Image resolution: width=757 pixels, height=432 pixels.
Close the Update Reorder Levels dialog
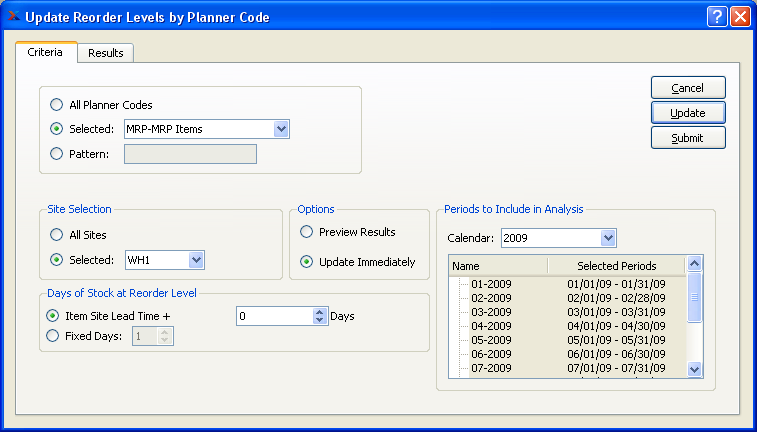click(x=740, y=17)
